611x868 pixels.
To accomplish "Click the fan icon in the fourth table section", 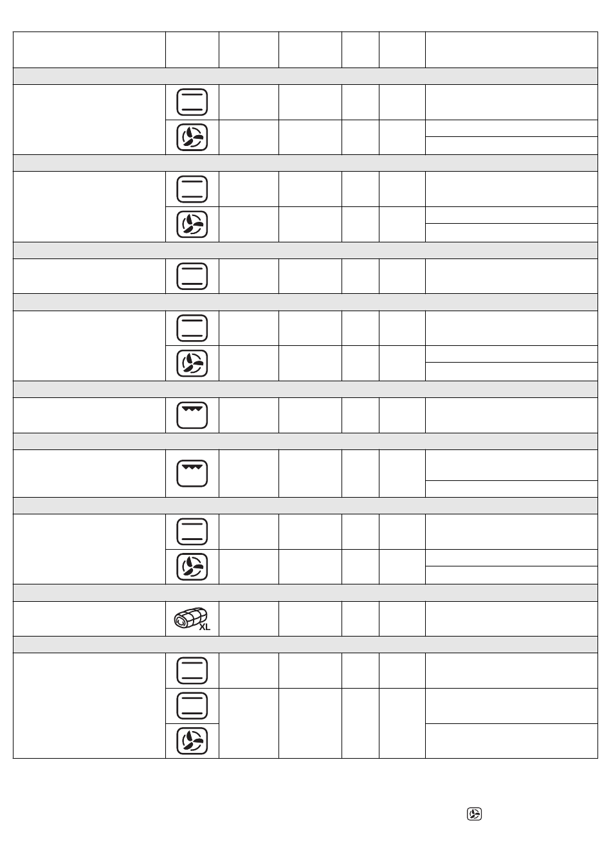I will (x=192, y=363).
